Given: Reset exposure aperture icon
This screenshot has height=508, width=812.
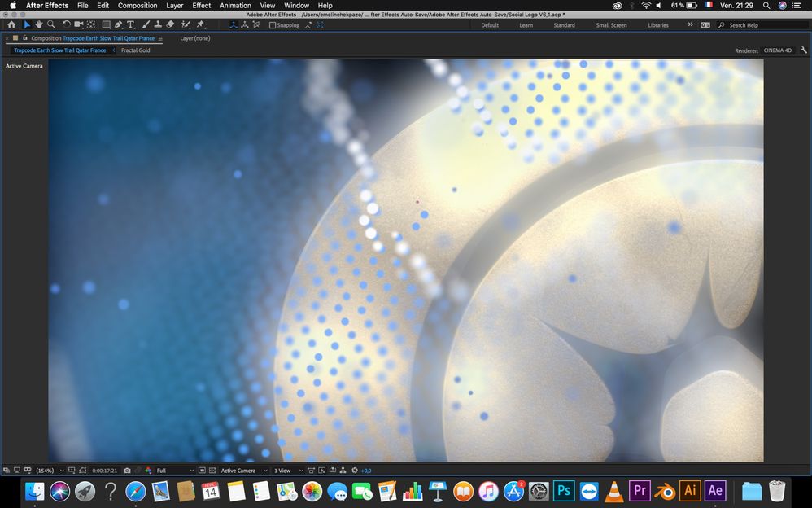Looking at the screenshot, I should (x=355, y=471).
